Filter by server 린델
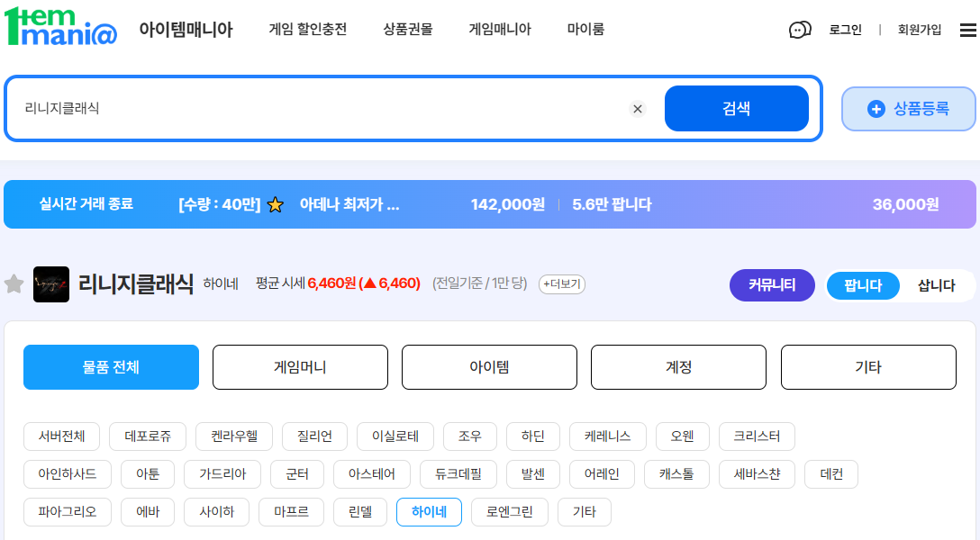Screen dimensions: 980x540 tap(360, 512)
